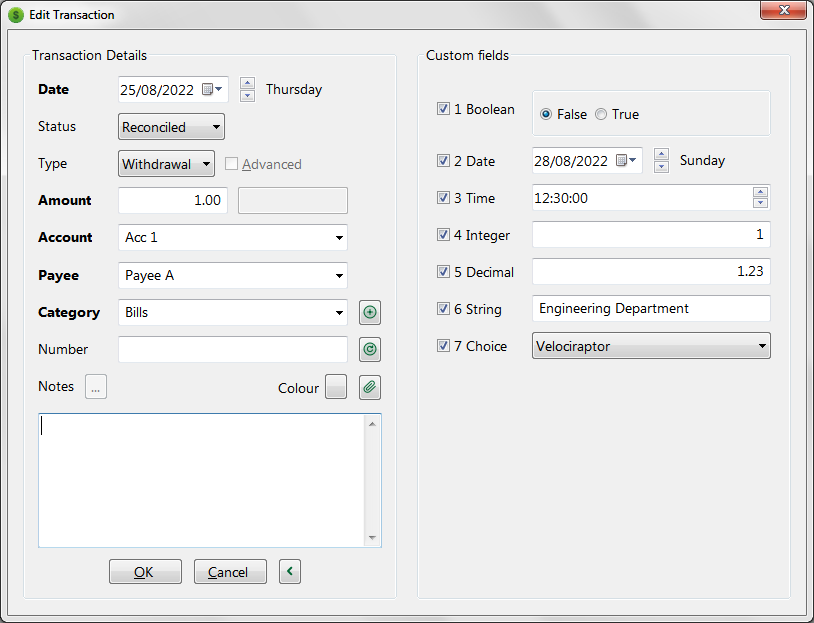
Task: Increment the transaction Date with the up stepper
Action: [x=246, y=84]
